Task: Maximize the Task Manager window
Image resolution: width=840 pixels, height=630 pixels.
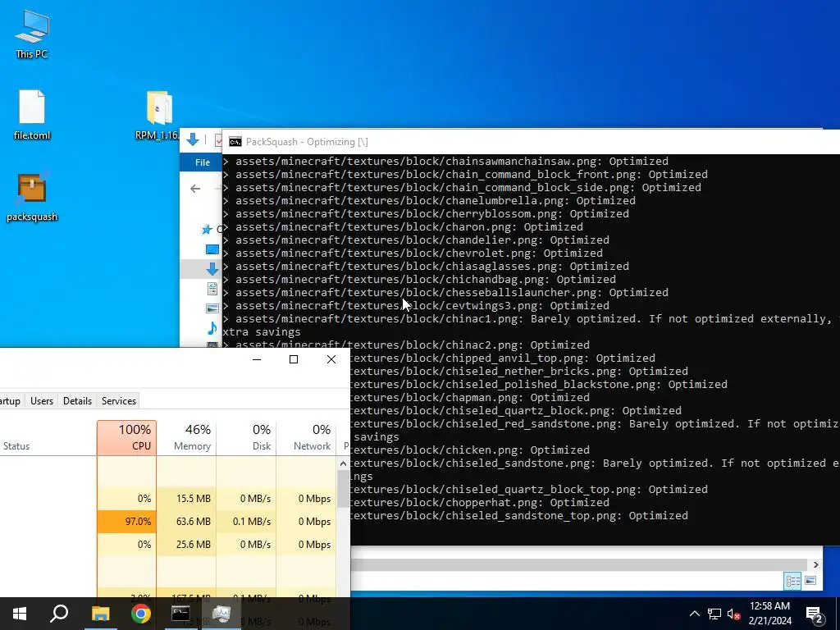Action: (294, 359)
